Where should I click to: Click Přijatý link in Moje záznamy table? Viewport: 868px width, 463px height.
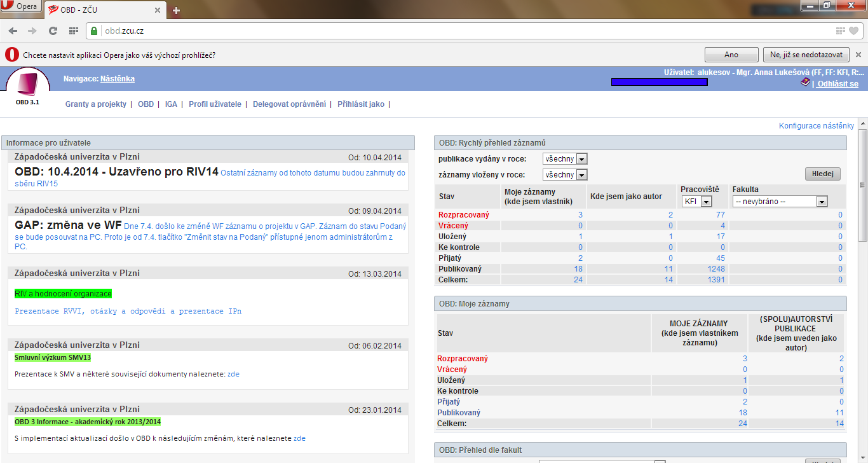(449, 402)
